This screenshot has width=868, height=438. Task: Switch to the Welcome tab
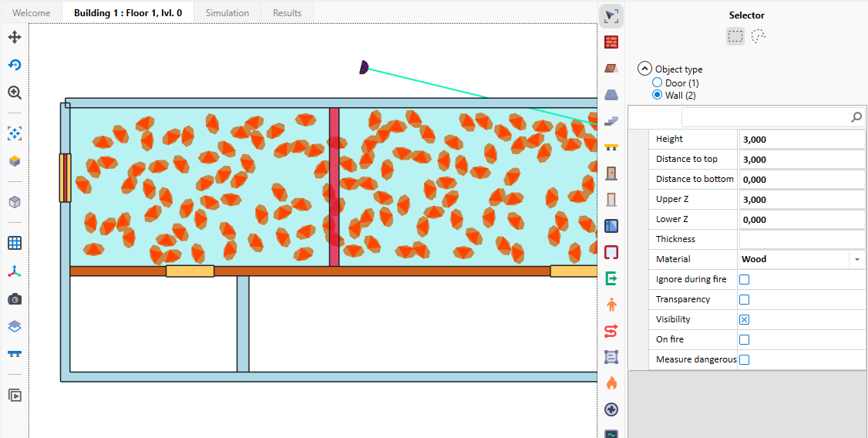point(32,13)
